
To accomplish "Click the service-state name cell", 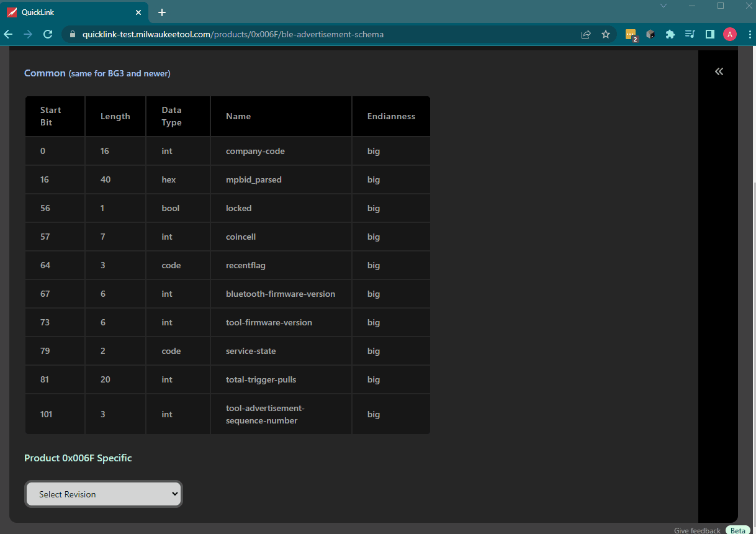I will tap(281, 351).
